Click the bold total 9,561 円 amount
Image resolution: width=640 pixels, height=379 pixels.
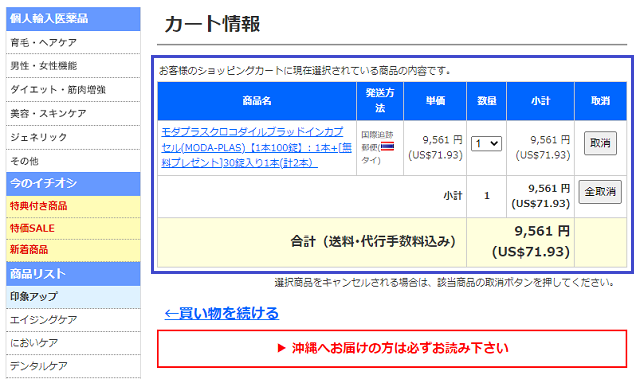(542, 231)
